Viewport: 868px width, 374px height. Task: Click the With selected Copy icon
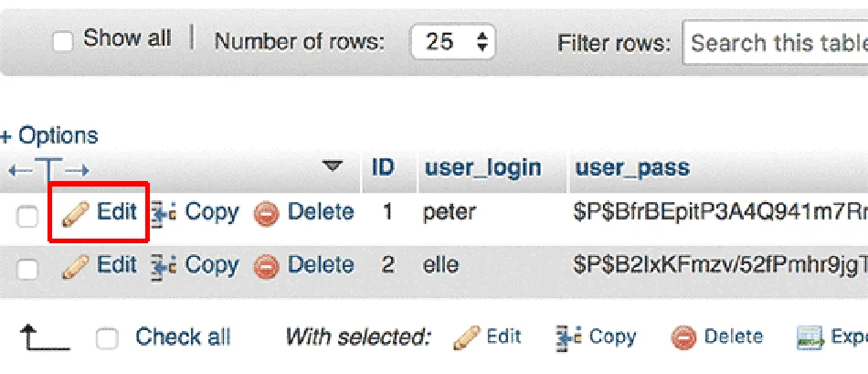[x=568, y=337]
